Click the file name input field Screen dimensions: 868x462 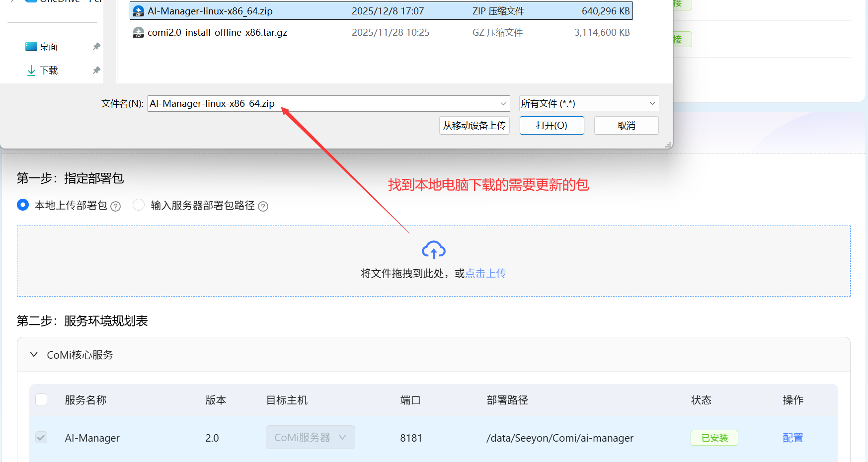click(329, 103)
